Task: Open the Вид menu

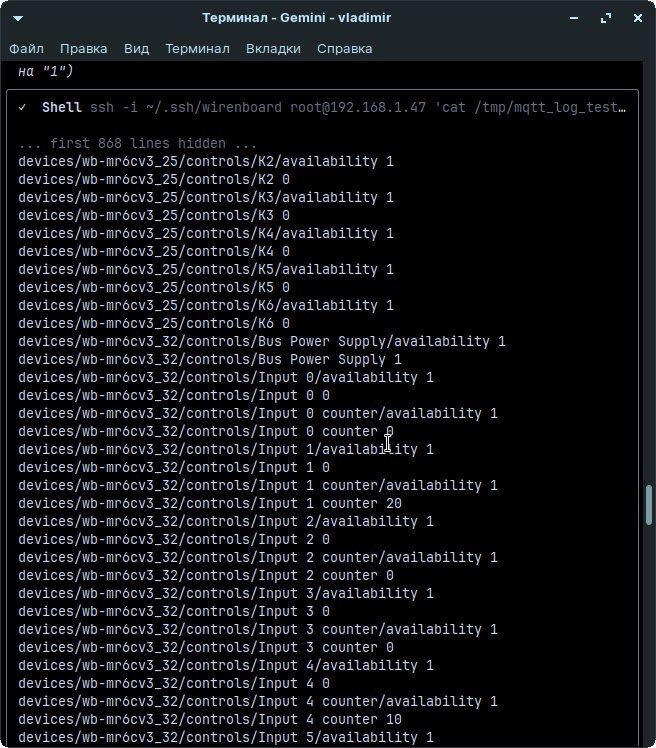Action: 136,48
